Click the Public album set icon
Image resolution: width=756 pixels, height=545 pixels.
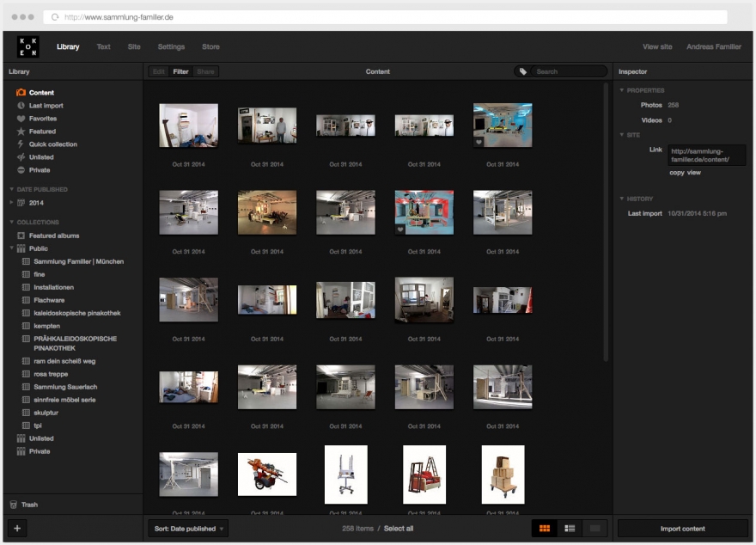pyautogui.click(x=21, y=248)
